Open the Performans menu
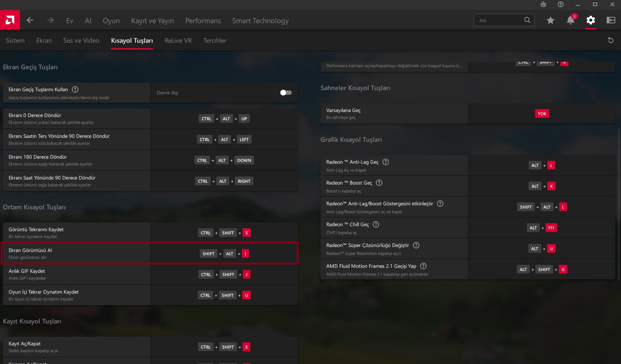The image size is (621, 364). click(203, 20)
